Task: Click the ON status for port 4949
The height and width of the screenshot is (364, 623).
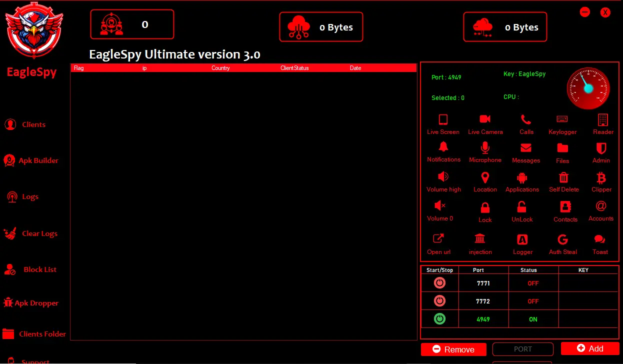Action: pos(533,319)
